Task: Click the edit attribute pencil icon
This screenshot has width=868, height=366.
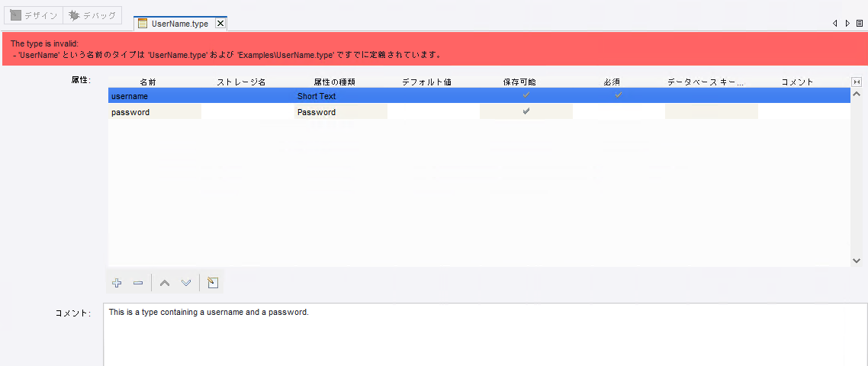Action: (x=213, y=283)
